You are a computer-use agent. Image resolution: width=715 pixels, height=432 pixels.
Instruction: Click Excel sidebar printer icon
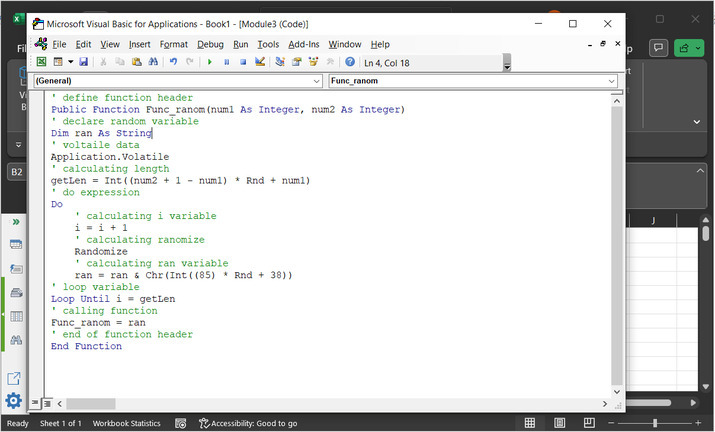coord(16,292)
